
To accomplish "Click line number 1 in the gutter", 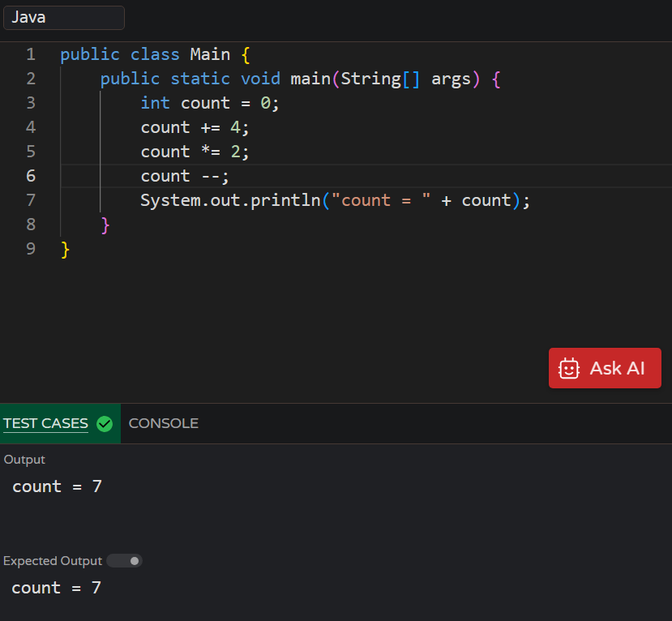I will [x=31, y=54].
